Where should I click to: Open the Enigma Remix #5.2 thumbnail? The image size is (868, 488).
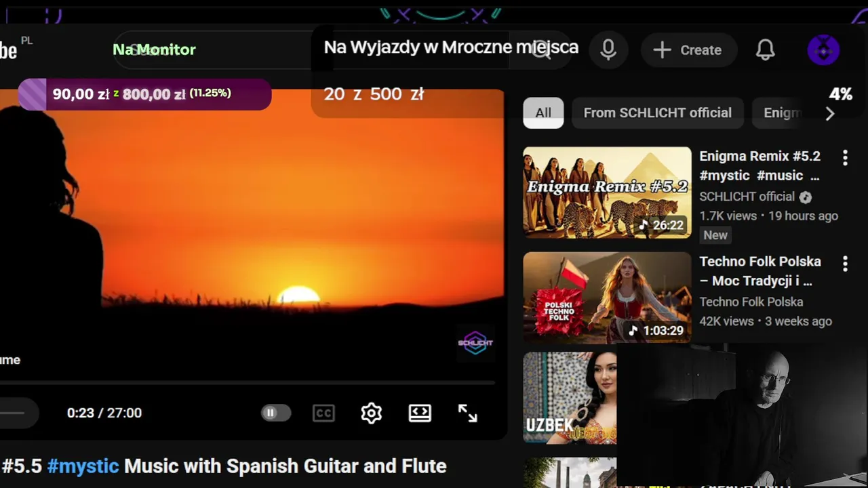(607, 192)
